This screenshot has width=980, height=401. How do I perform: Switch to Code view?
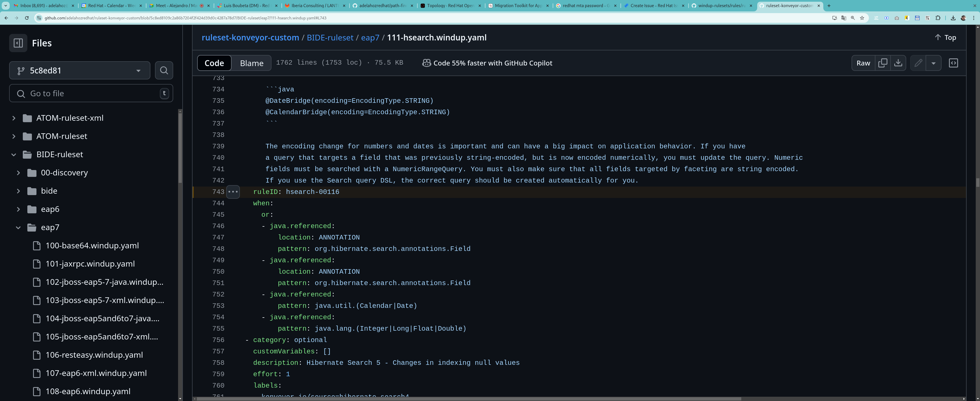(214, 63)
